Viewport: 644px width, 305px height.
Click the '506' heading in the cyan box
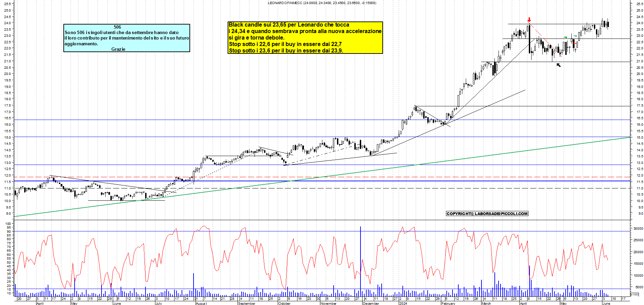click(117, 27)
